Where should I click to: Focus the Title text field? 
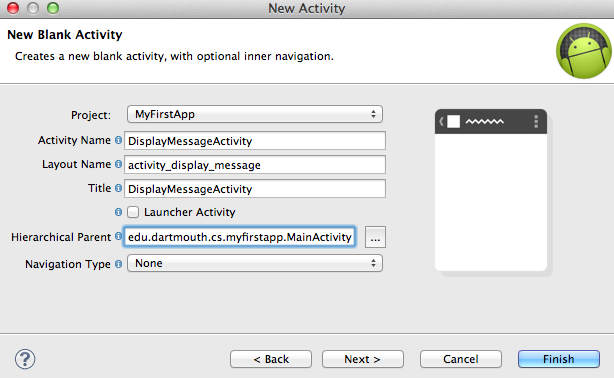pos(255,189)
